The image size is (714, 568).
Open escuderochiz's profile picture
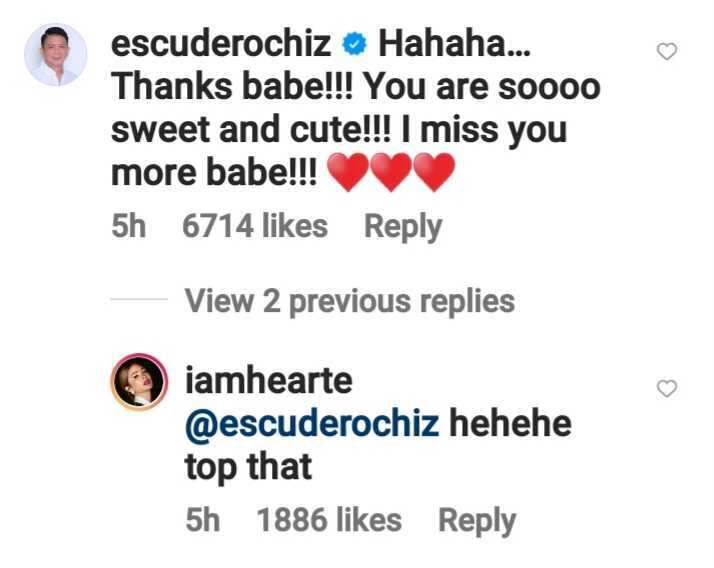point(56,55)
